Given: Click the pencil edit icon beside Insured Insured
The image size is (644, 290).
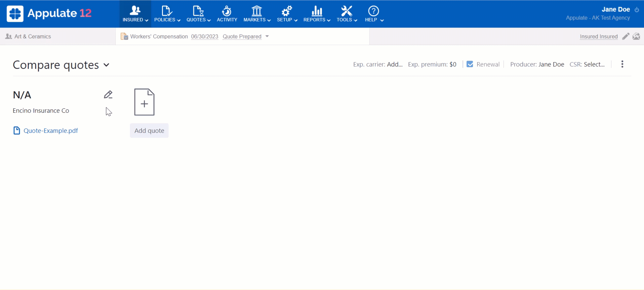Looking at the screenshot, I should point(626,36).
